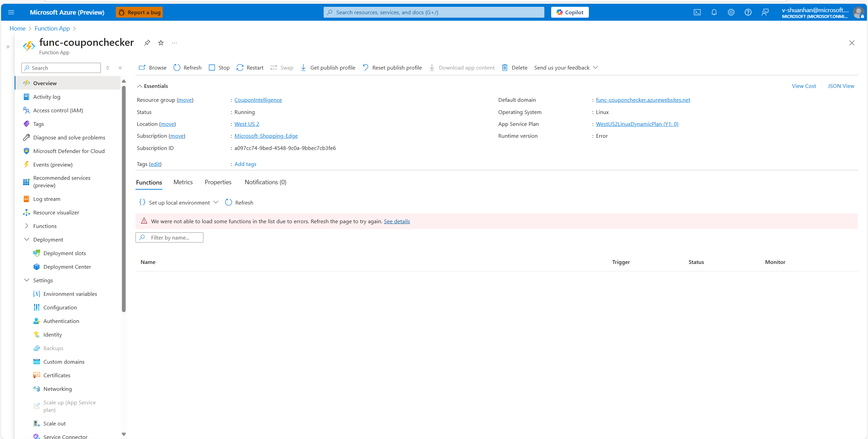
Task: Open the notifications bell
Action: coord(714,12)
